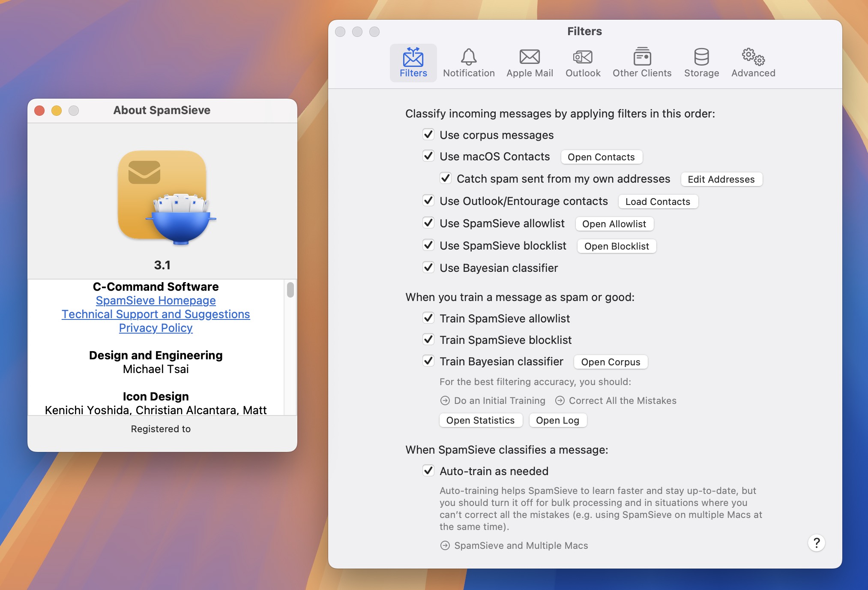Click the Load Contacts button

pyautogui.click(x=658, y=202)
